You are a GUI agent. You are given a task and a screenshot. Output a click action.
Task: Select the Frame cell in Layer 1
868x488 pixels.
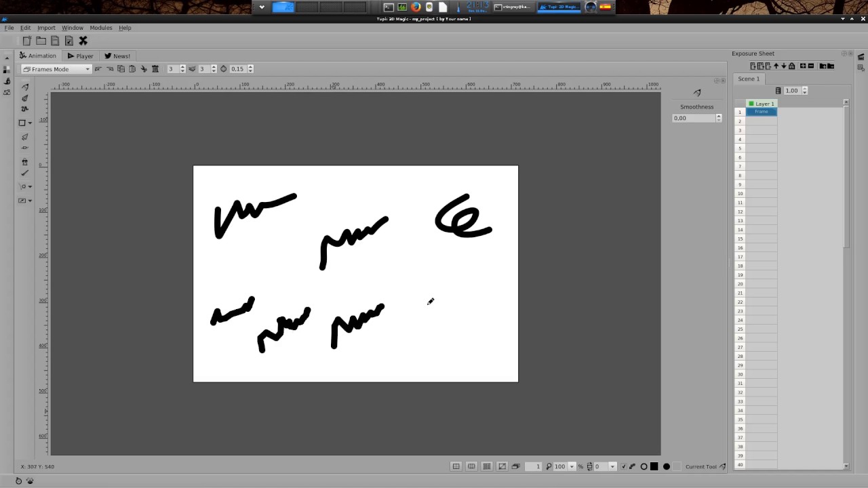pyautogui.click(x=762, y=112)
